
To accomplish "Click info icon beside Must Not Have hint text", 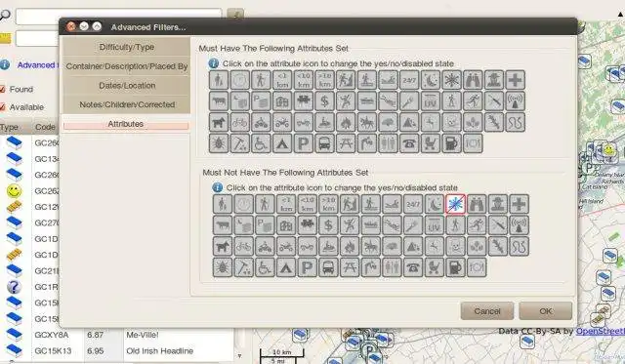I will pyautogui.click(x=217, y=187).
